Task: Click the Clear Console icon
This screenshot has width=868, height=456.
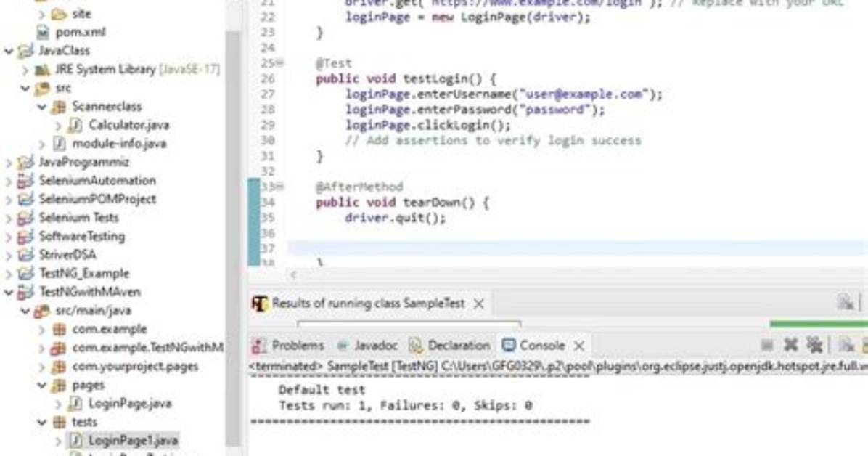Action: click(x=846, y=345)
